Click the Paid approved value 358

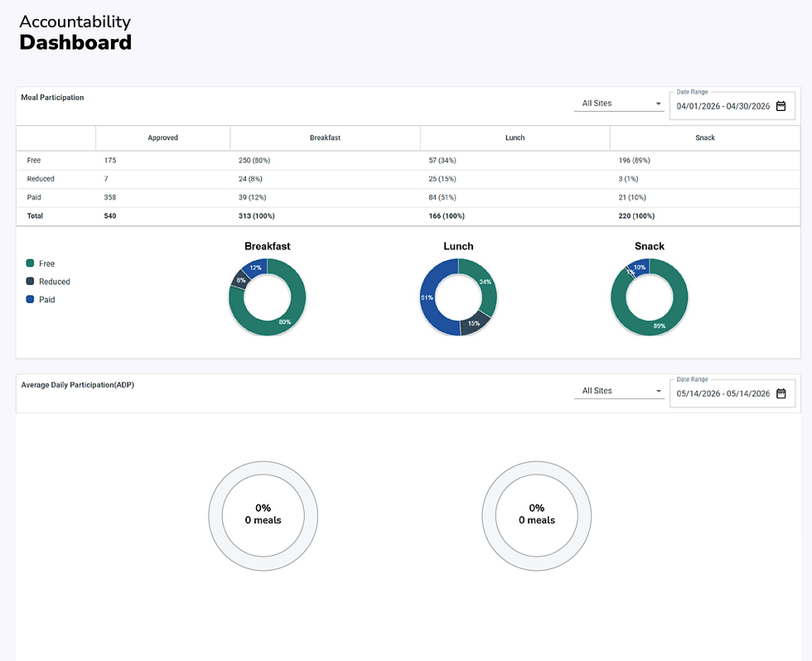click(x=109, y=197)
